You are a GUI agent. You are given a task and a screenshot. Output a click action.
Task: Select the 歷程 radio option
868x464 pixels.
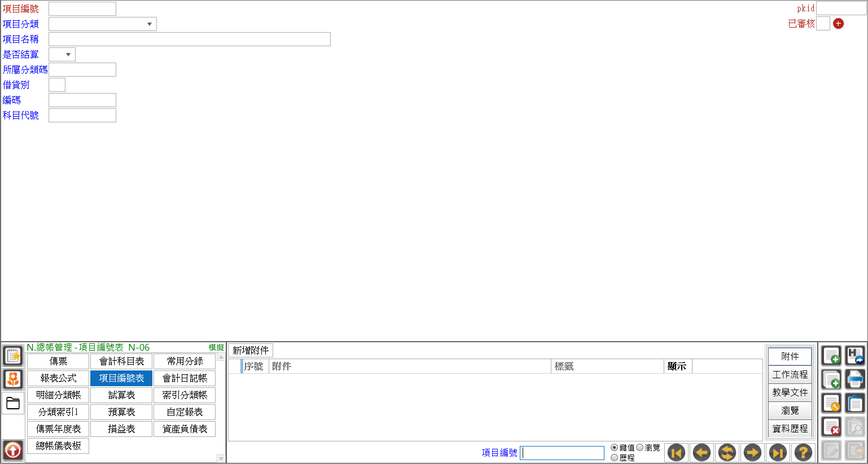click(x=615, y=458)
